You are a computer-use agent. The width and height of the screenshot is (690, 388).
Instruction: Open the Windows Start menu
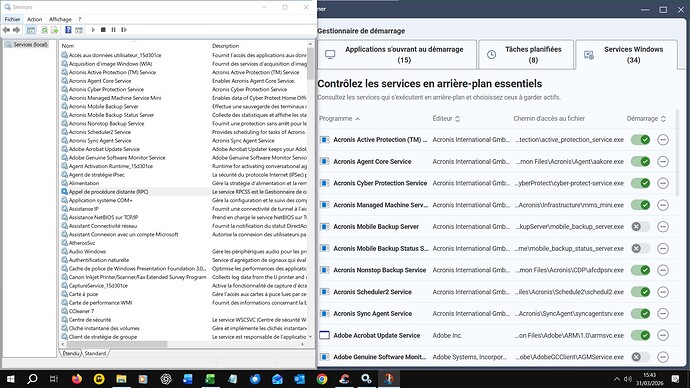[10, 379]
